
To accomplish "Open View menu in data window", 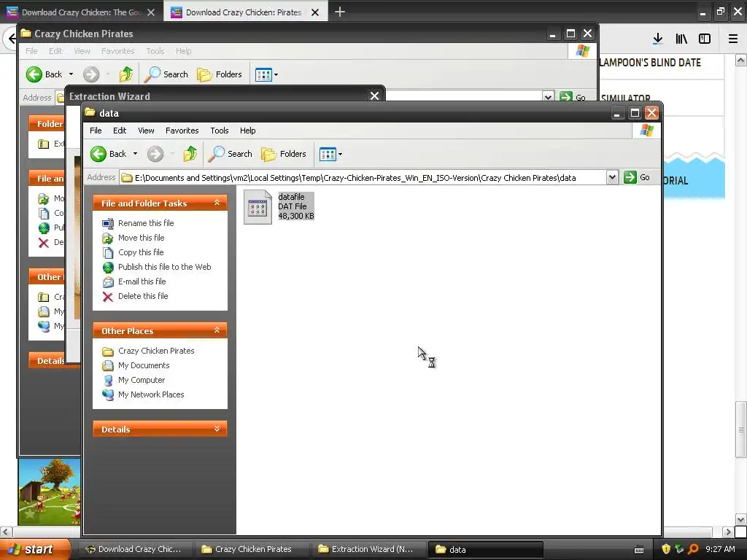I will pyautogui.click(x=146, y=131).
